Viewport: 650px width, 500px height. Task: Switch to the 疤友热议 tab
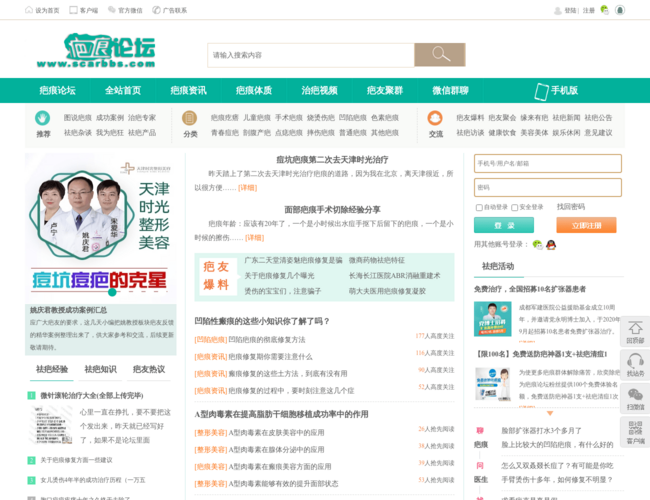click(148, 369)
